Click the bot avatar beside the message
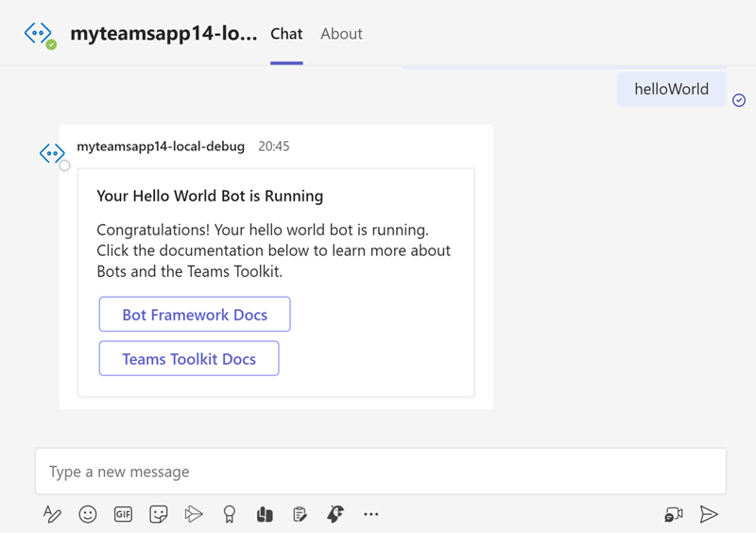 coord(53,154)
